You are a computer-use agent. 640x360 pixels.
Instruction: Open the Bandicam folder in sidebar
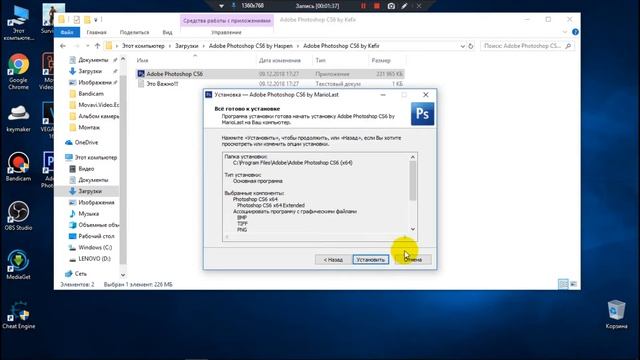[x=91, y=94]
